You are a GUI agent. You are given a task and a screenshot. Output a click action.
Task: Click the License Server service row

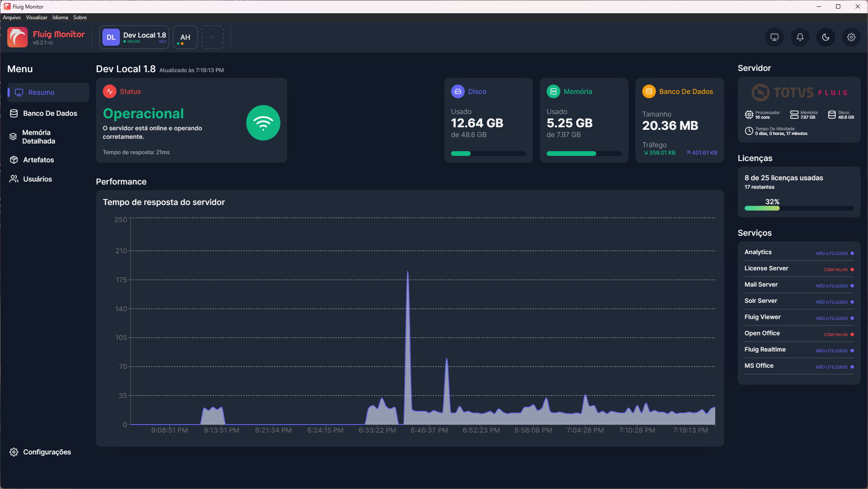799,269
